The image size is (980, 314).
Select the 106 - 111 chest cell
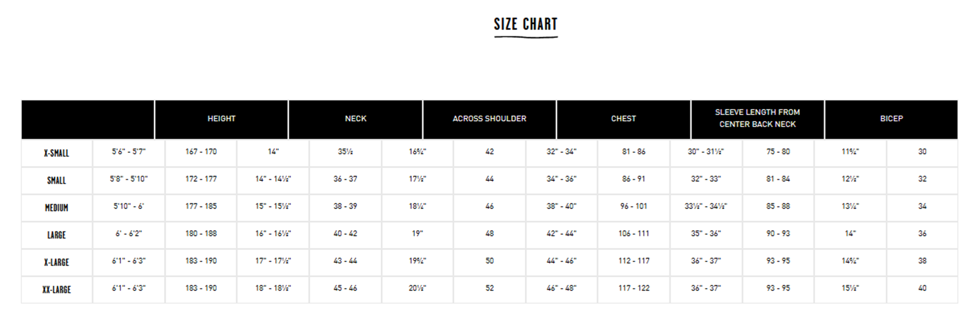(x=634, y=233)
